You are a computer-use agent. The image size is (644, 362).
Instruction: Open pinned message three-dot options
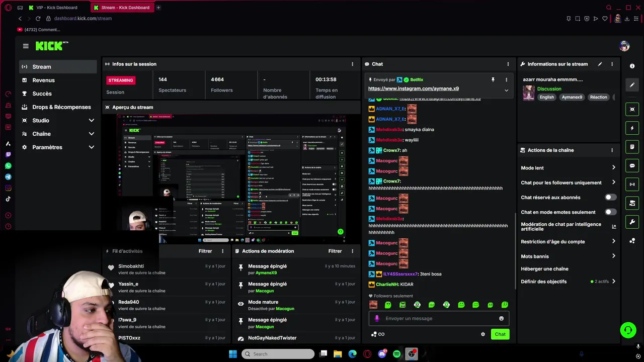point(506,79)
